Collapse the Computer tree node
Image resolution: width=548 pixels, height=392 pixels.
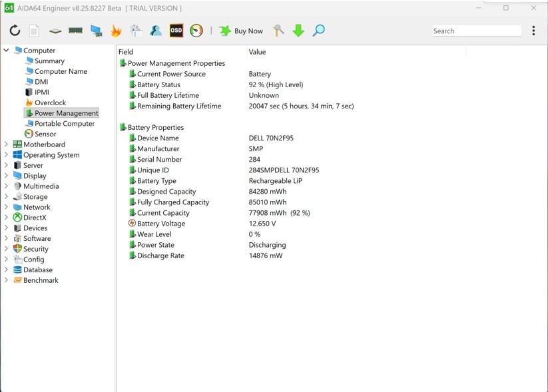click(x=6, y=51)
